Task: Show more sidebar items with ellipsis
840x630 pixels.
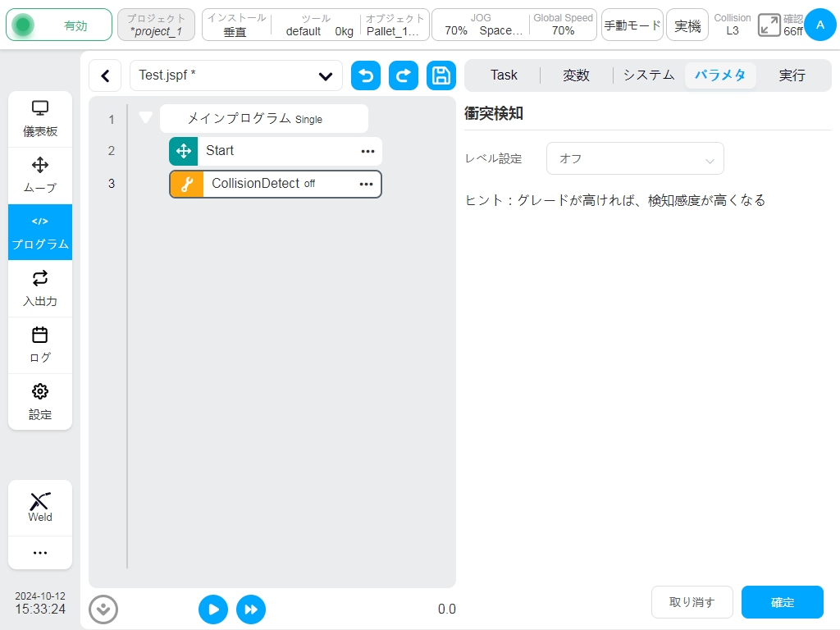Action: pos(40,552)
